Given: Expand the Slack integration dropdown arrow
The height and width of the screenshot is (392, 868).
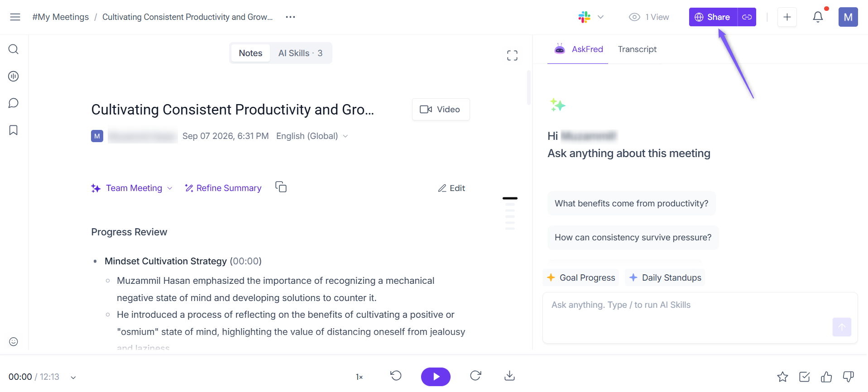Looking at the screenshot, I should tap(601, 17).
